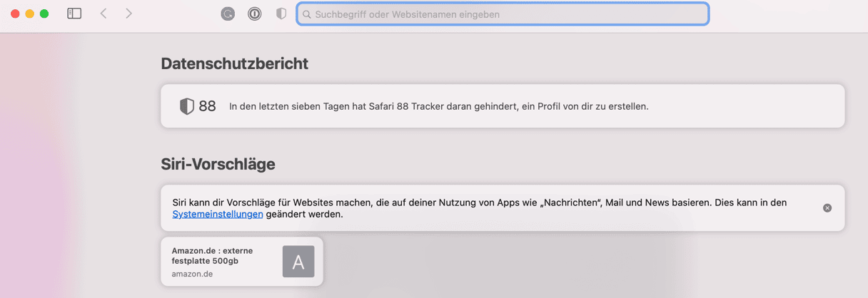The width and height of the screenshot is (868, 298).
Task: Click the shield icon beside 88
Action: tap(186, 106)
